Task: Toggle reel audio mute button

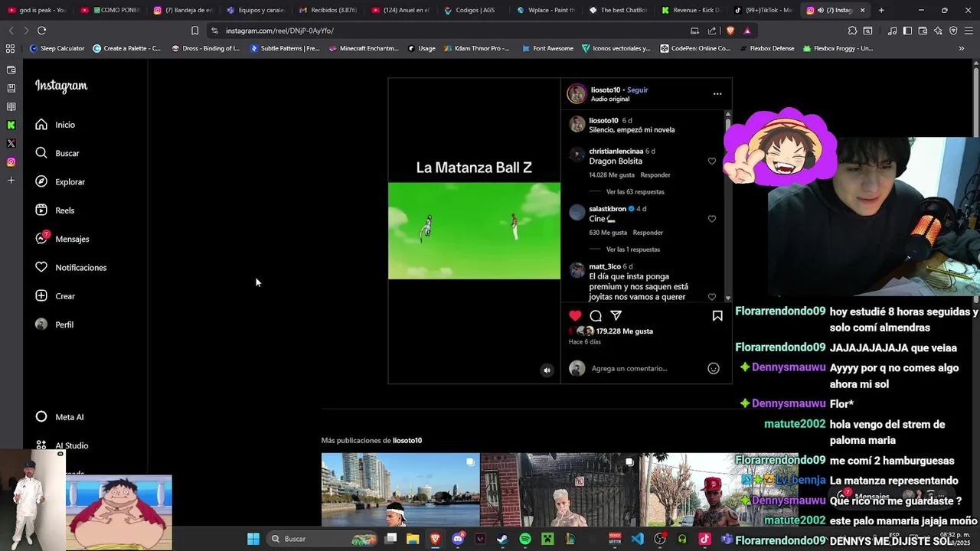Action: pos(547,370)
